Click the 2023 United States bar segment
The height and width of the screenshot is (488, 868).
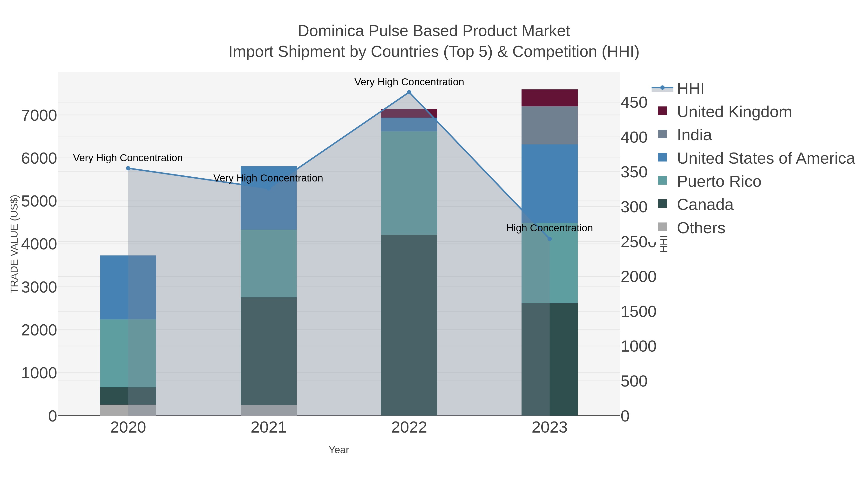pyautogui.click(x=549, y=184)
